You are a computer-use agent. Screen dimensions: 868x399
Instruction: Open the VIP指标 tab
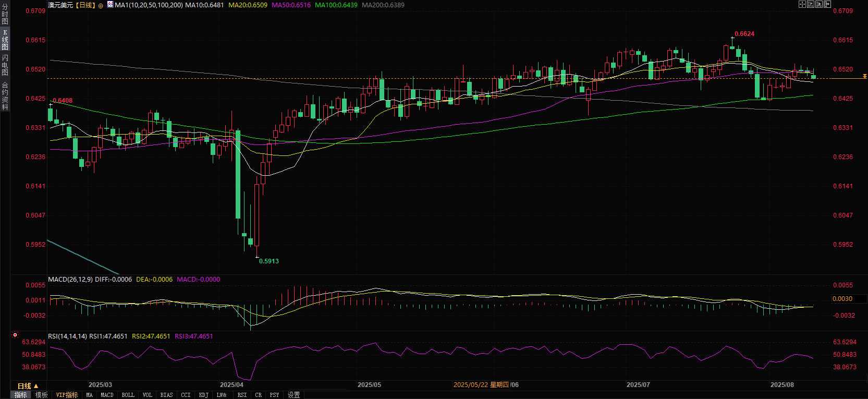click(x=67, y=395)
